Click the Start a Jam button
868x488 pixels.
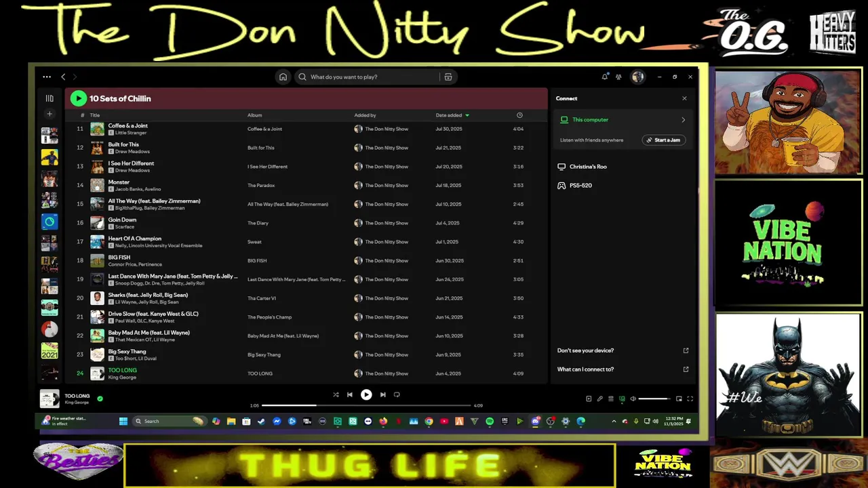click(663, 140)
